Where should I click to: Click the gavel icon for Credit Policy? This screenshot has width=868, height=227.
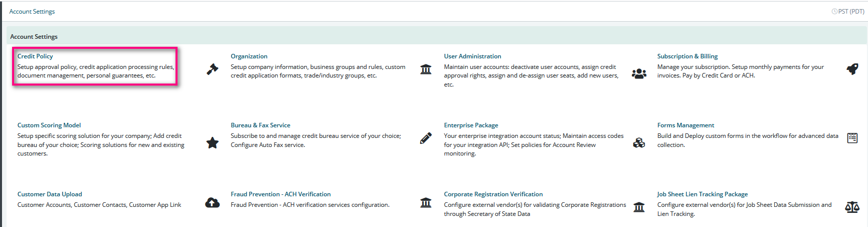[x=212, y=69]
